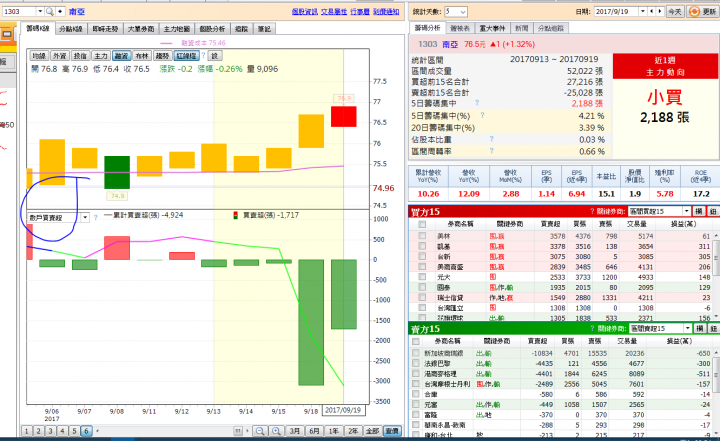Toggle off the highlighted 紅綠燈 button
The image size is (720, 441).
tap(186, 56)
